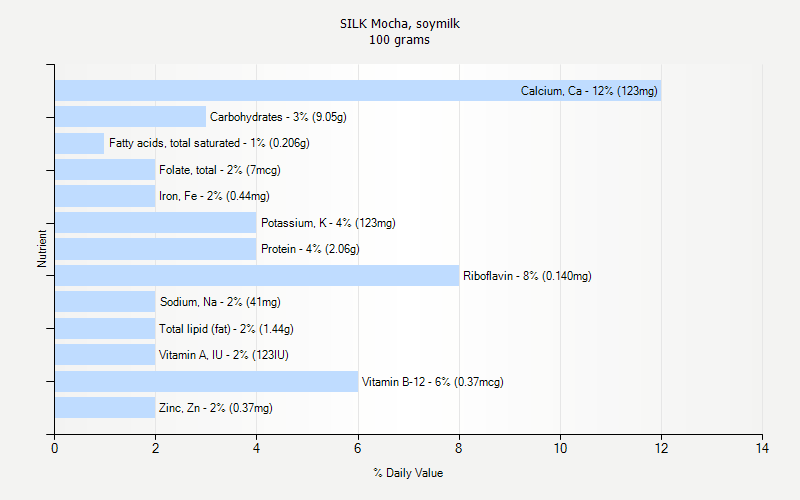Viewport: 800px width, 500px height.
Task: Click the x-axis tick label 6
Action: click(x=358, y=448)
